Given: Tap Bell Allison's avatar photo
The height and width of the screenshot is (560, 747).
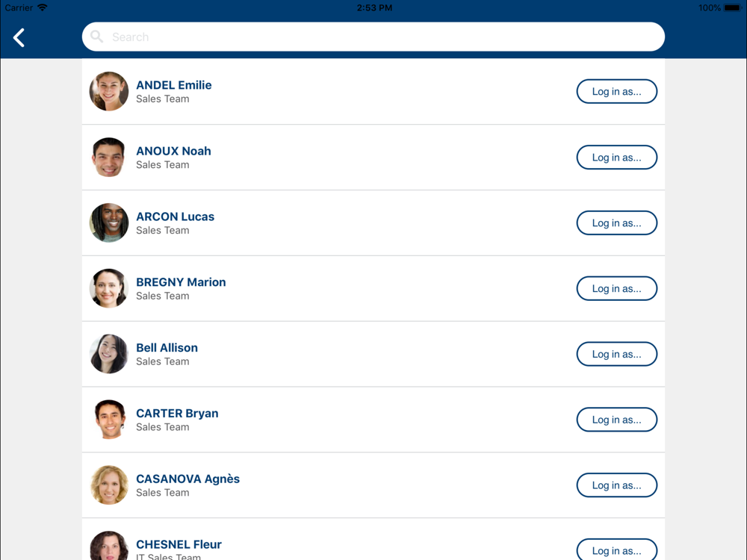Looking at the screenshot, I should click(x=108, y=354).
